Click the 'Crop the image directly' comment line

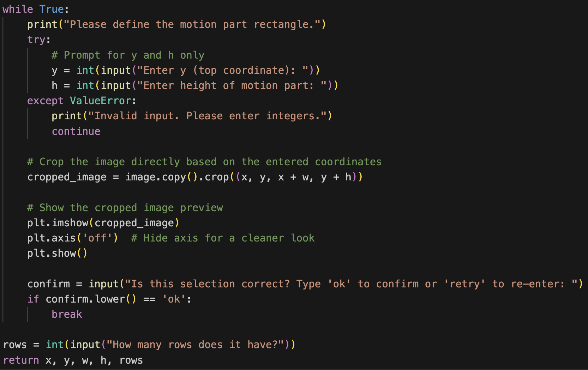(x=204, y=162)
